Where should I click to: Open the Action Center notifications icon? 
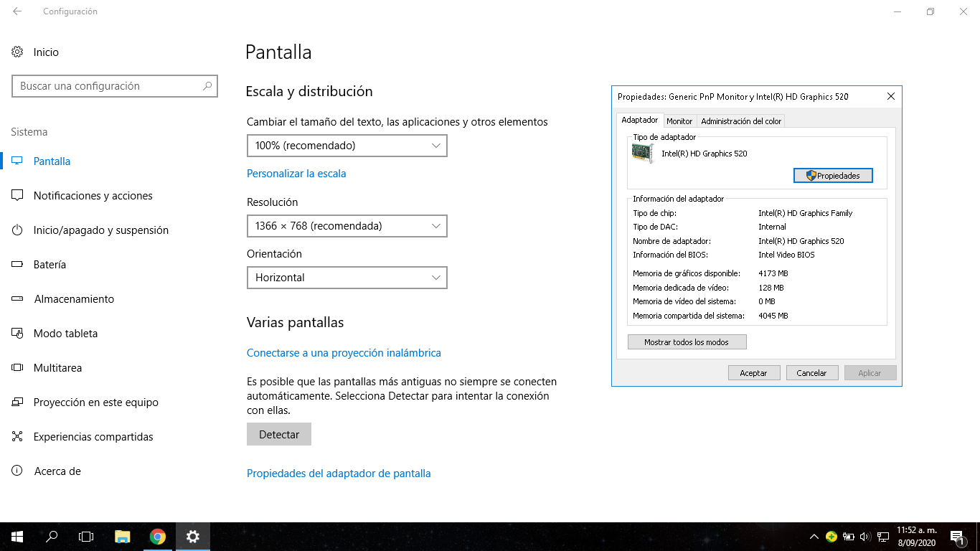957,537
